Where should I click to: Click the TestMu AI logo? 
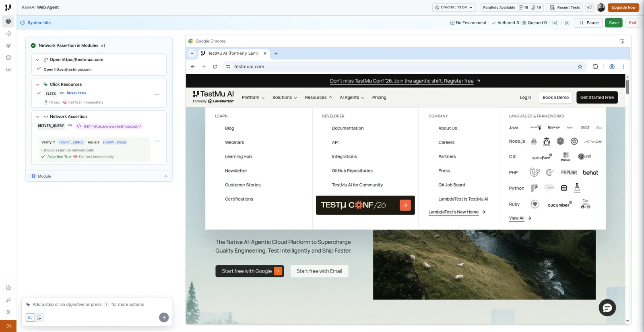pos(213,97)
